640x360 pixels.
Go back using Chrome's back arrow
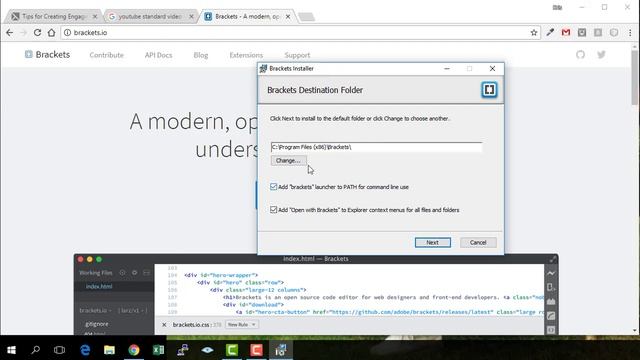(x=9, y=33)
